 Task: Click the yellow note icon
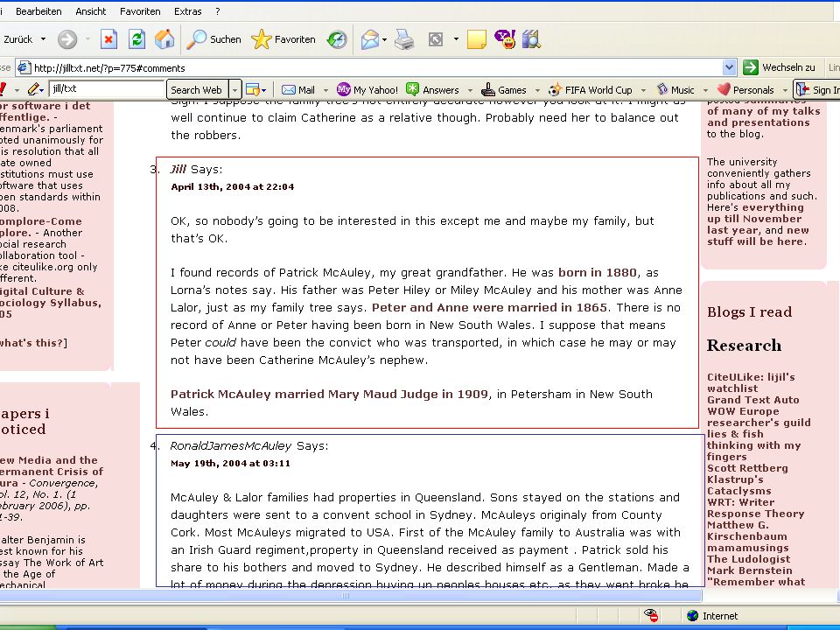pos(476,39)
